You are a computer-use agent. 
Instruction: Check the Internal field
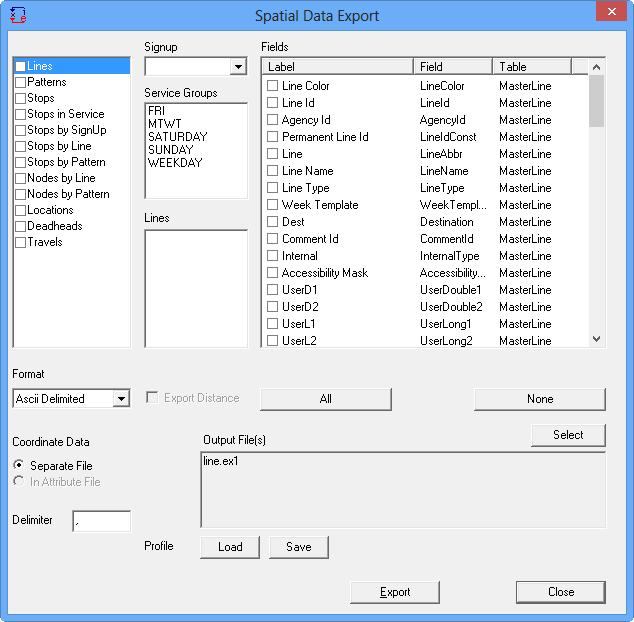pos(273,256)
